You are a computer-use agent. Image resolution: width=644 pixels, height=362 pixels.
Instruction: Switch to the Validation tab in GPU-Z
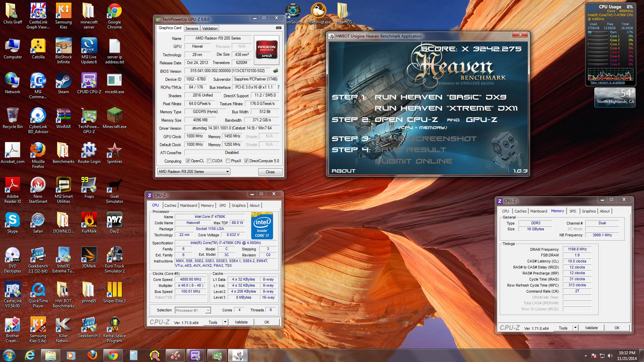point(210,28)
